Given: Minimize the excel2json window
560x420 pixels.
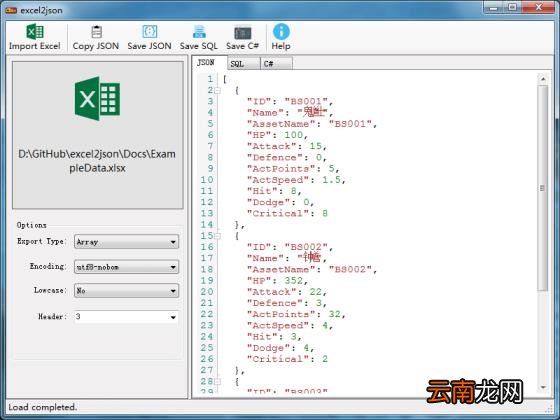Looking at the screenshot, I should 494,7.
